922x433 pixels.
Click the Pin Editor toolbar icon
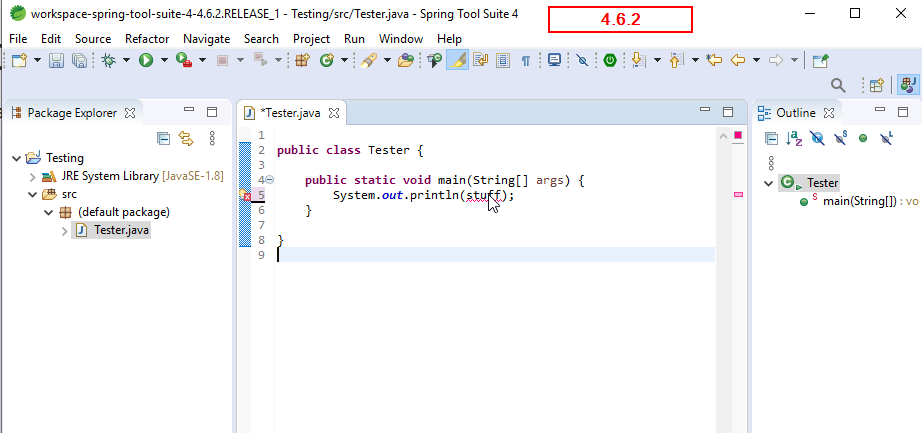tap(820, 60)
